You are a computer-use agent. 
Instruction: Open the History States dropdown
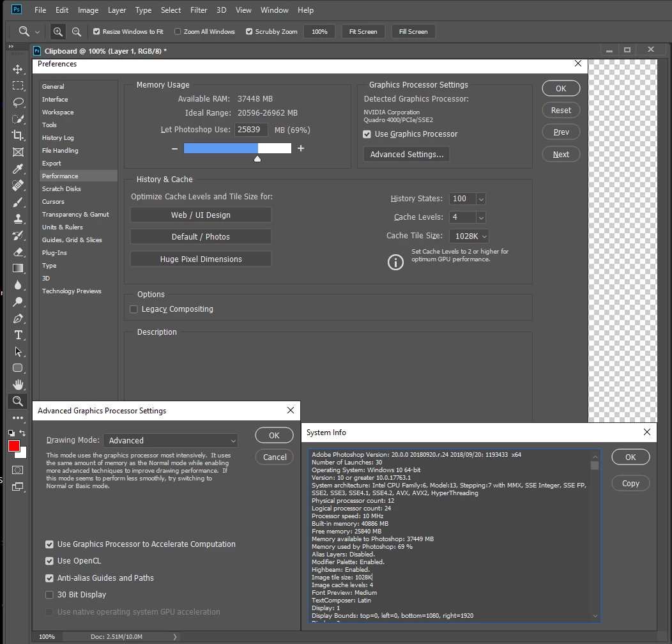click(x=481, y=199)
